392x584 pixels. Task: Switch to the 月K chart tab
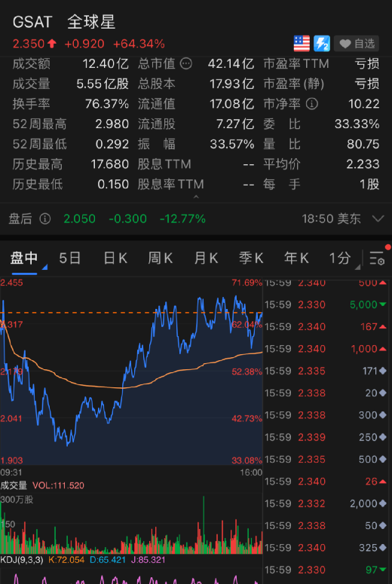pos(206,258)
